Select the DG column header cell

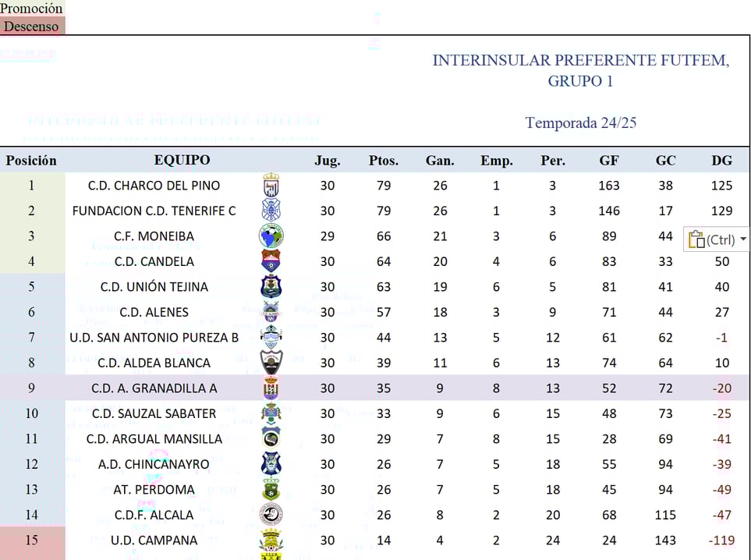[x=722, y=161]
